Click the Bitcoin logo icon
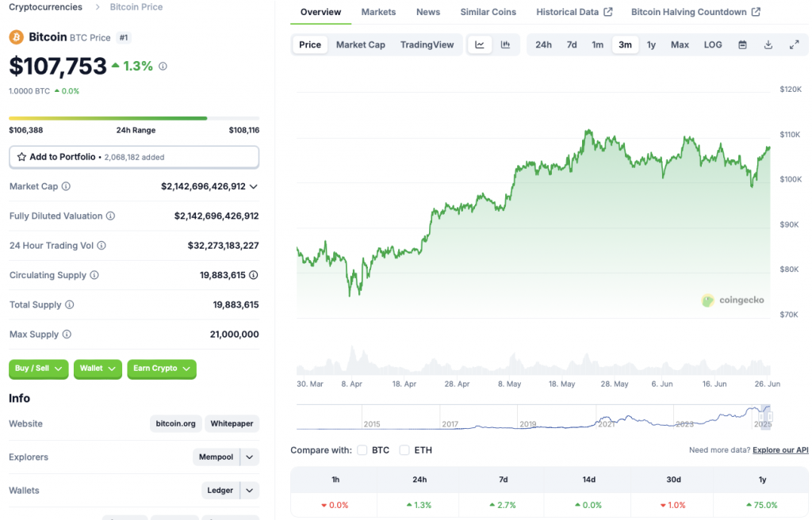Screen dimensions: 812x520 click(x=16, y=37)
